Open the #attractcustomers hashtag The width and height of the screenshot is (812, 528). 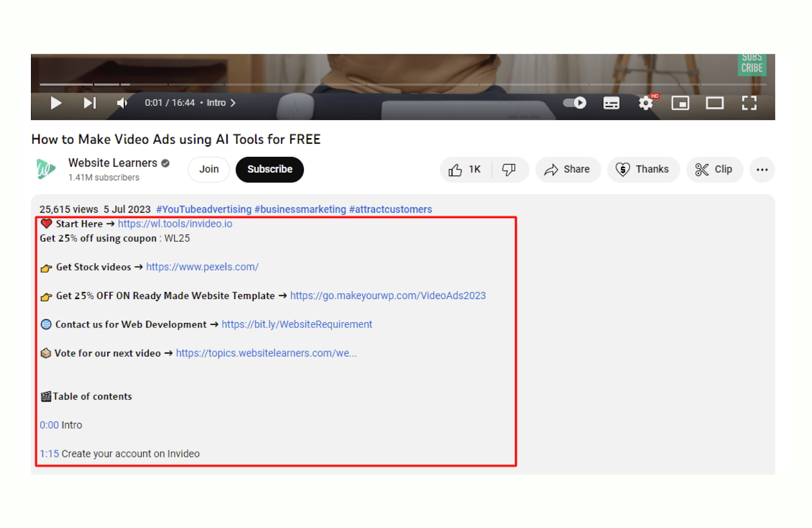pyautogui.click(x=391, y=209)
